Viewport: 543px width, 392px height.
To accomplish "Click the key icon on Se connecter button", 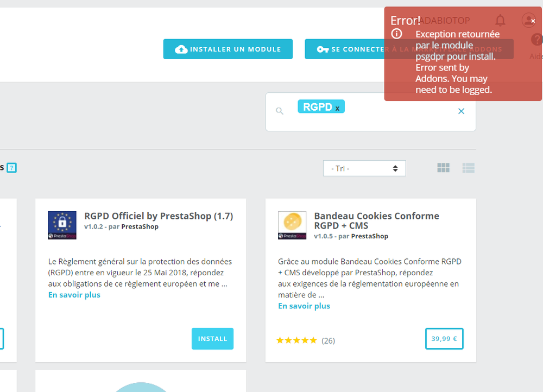I will [323, 49].
